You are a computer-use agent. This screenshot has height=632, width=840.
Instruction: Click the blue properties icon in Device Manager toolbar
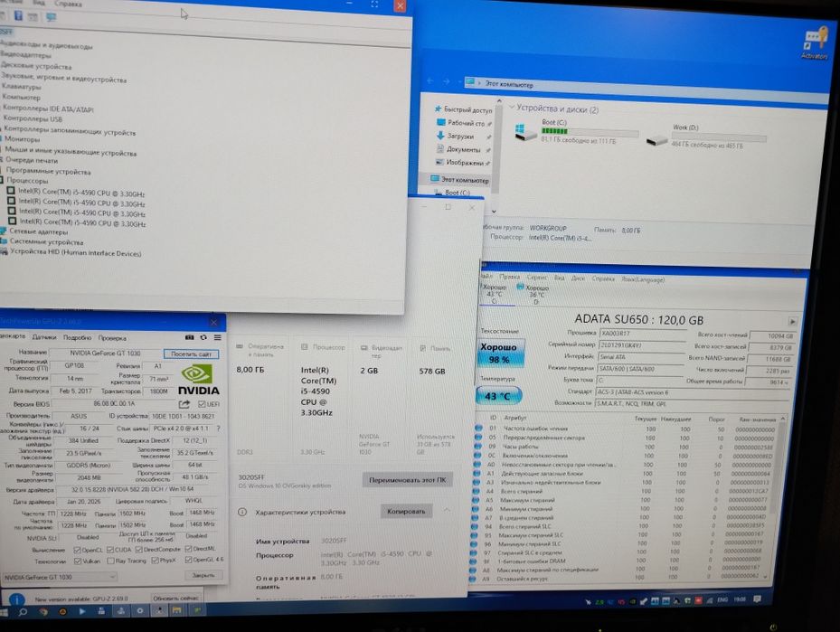tap(18, 15)
